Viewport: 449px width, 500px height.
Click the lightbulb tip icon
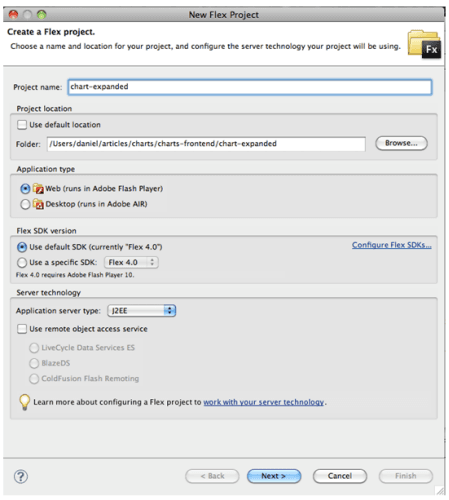coord(25,402)
